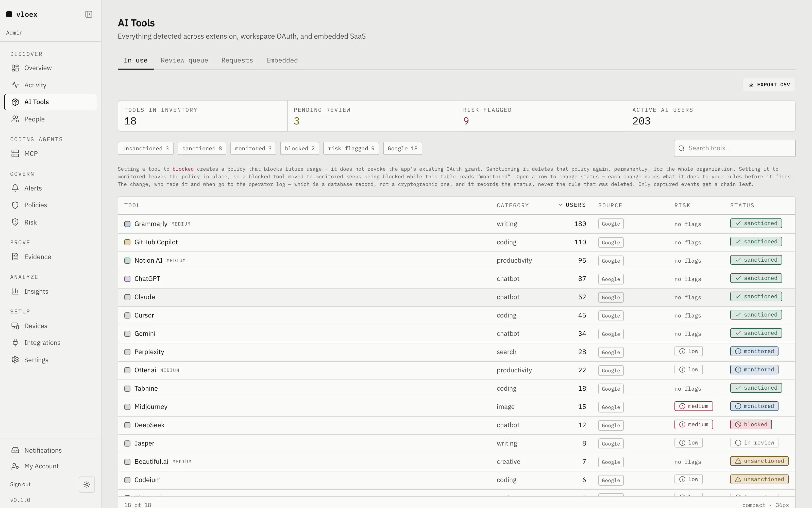Open Integrations page
The image size is (812, 508).
coord(51,343)
